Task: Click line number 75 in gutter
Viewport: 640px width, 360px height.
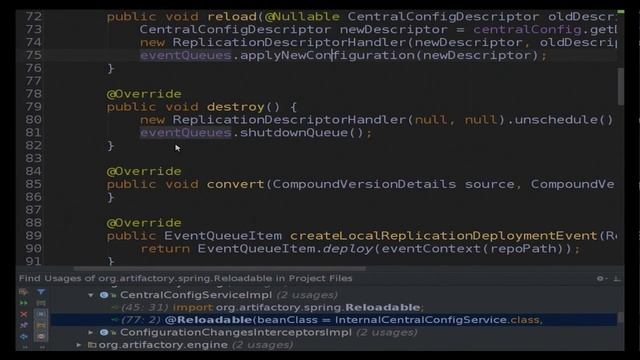Action: (34, 55)
